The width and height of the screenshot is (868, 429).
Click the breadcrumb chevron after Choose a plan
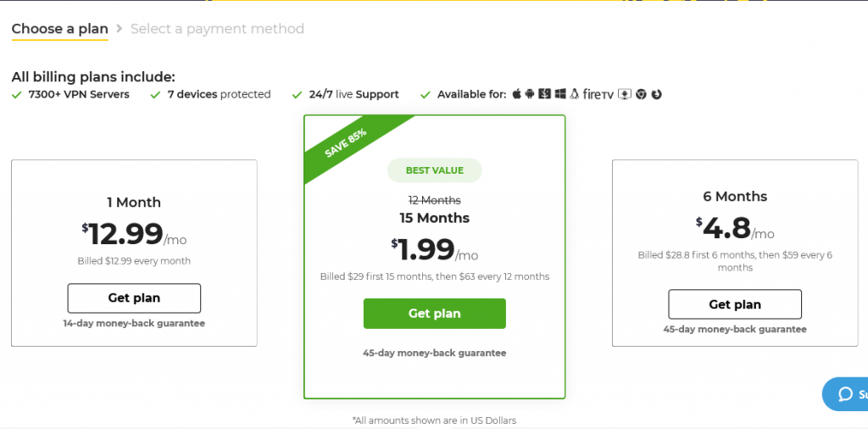tap(119, 29)
